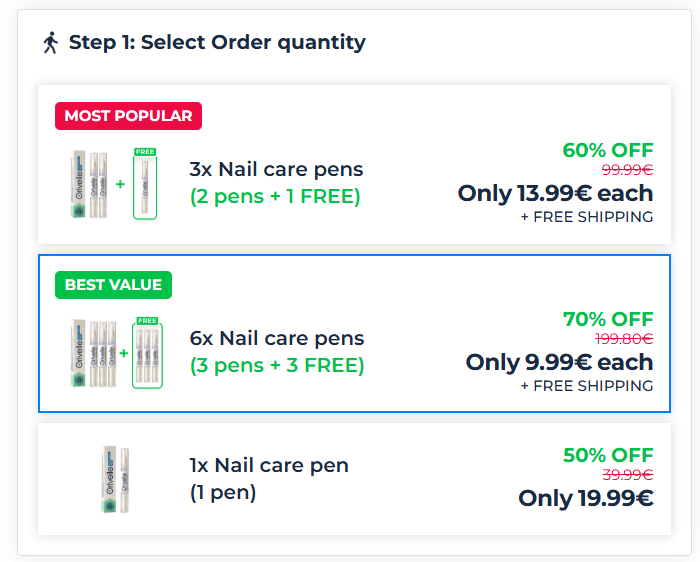Click the "Only 19.99€" price
The image size is (700, 562).
[x=585, y=498]
